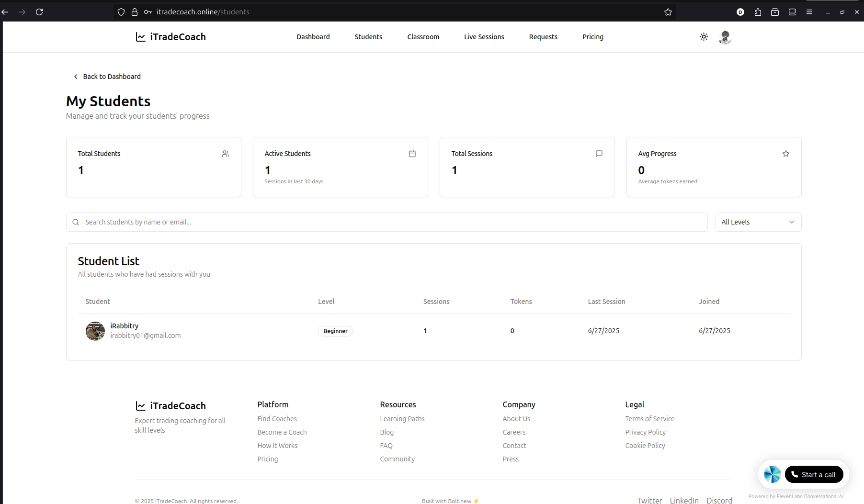Click iRabbitry's student avatar
864x504 pixels.
(x=95, y=331)
